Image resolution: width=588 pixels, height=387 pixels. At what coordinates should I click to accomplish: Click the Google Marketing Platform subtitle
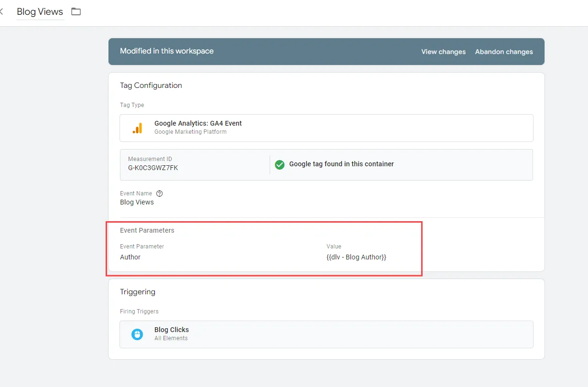click(190, 132)
